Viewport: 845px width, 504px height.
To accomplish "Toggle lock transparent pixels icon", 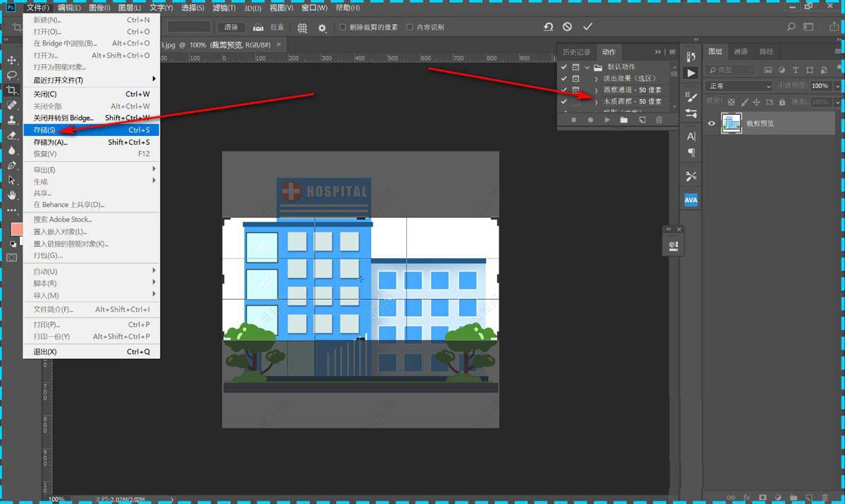I will tap(731, 102).
